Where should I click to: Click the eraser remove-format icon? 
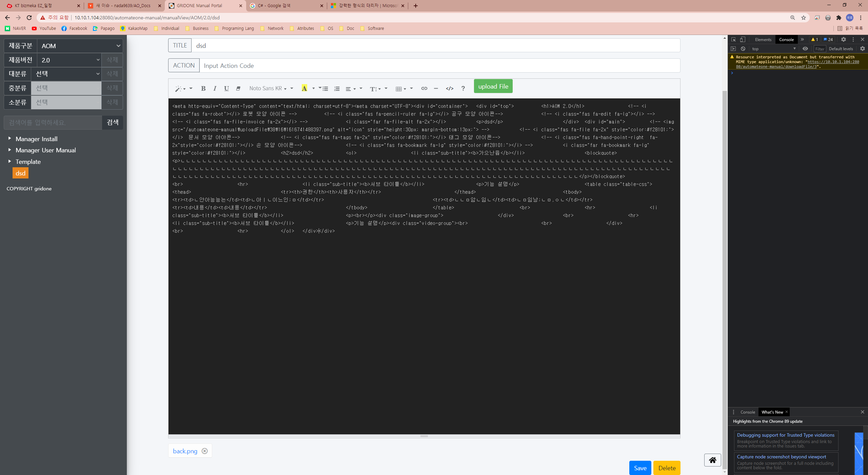click(x=238, y=89)
